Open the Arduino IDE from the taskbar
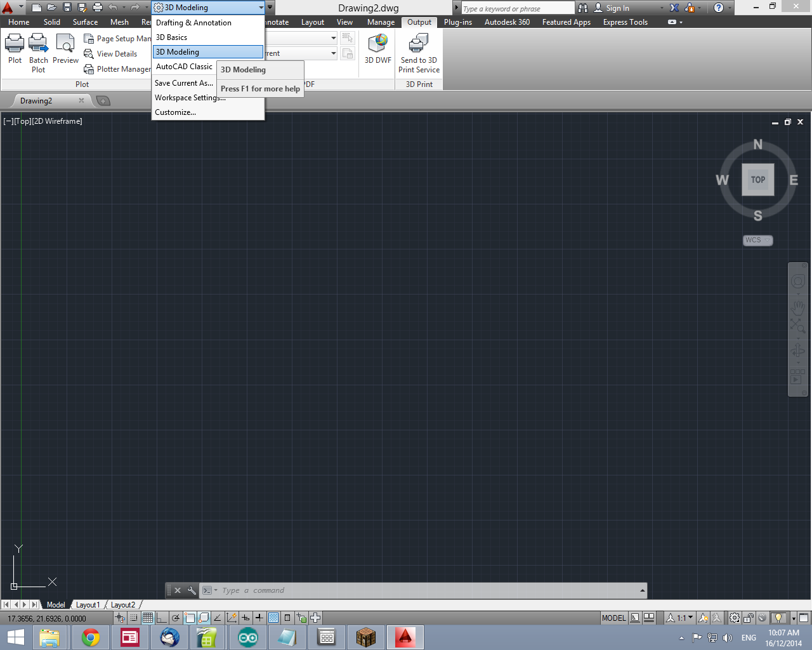Image resolution: width=812 pixels, height=650 pixels. (x=247, y=637)
